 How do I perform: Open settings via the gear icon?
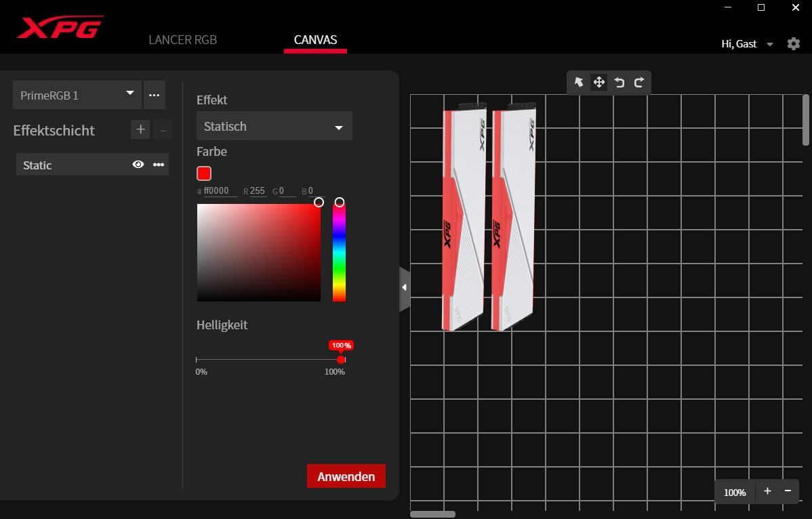[793, 44]
